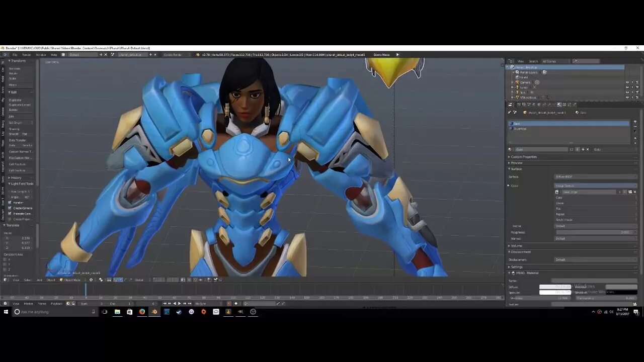Toggle Constraint Axis Y checkbox

point(6,264)
